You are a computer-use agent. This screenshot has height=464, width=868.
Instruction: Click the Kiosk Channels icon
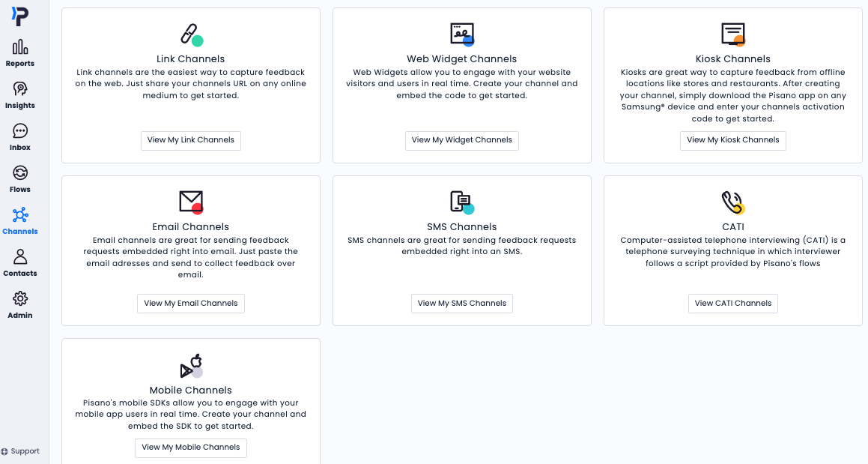732,34
